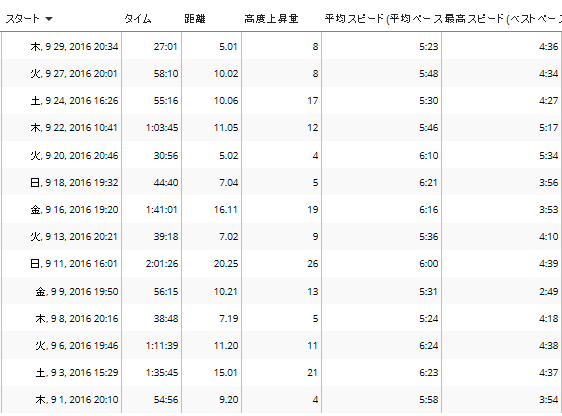The height and width of the screenshot is (416, 562).
Task: Click the distance value 5.02
Action: click(x=228, y=156)
